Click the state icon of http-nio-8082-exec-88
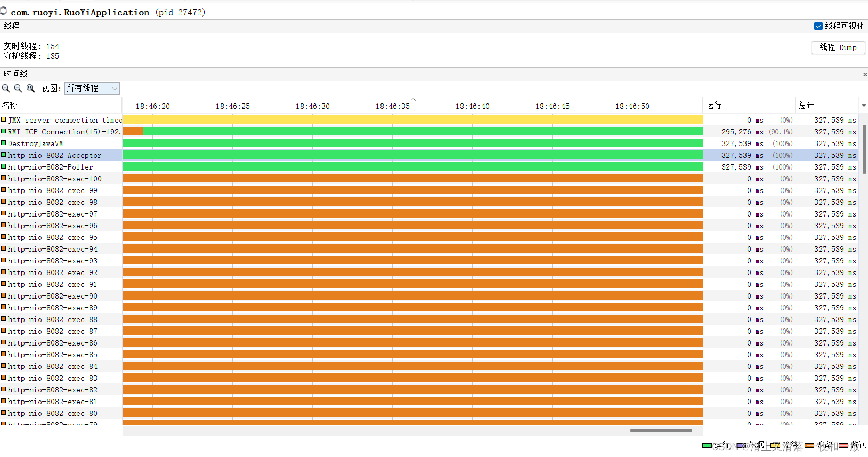 4,319
